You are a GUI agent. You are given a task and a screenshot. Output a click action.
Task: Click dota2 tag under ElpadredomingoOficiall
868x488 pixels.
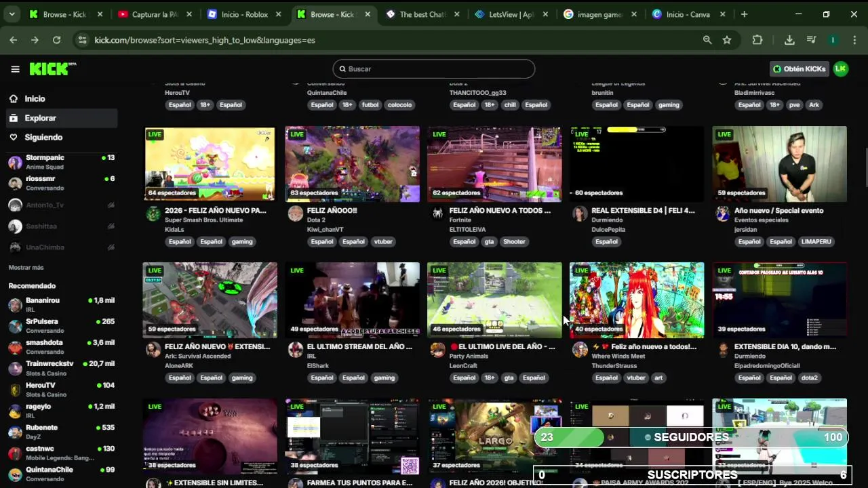[809, 378]
